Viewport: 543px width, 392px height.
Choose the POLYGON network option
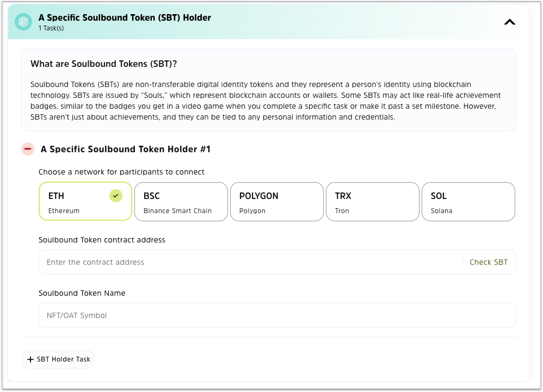(277, 201)
